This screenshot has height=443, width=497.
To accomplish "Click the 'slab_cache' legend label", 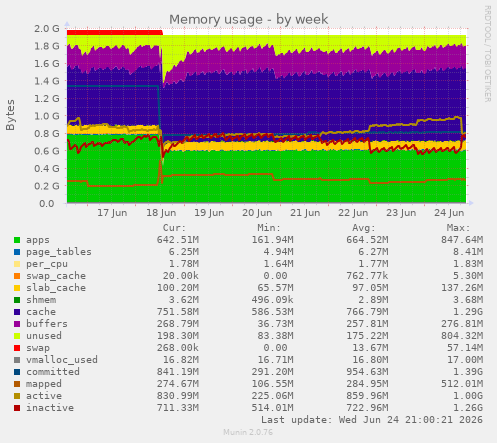I will [56, 288].
